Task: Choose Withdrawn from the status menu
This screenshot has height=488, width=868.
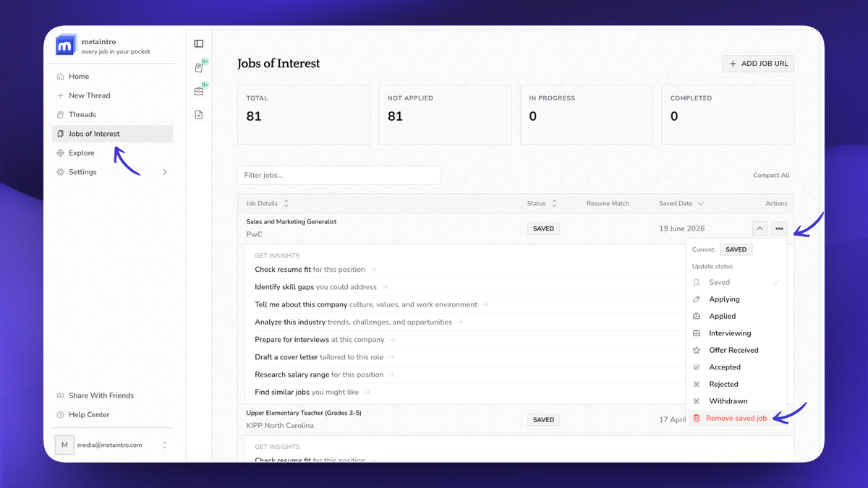Action: [736, 401]
